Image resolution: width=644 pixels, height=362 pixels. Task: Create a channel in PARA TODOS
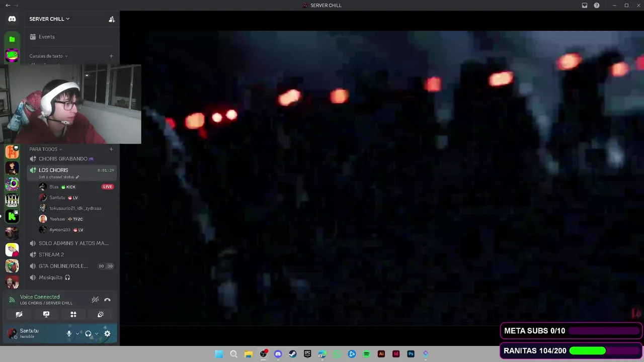click(x=111, y=149)
